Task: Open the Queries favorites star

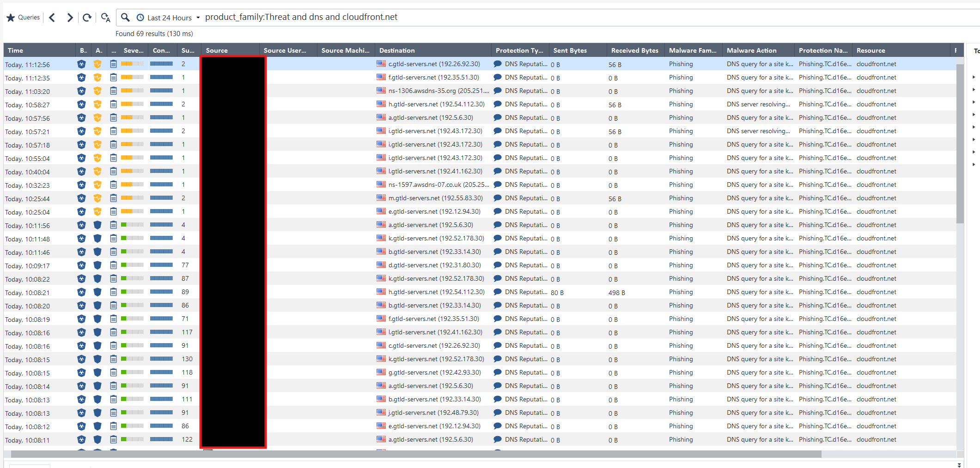Action: coord(11,18)
